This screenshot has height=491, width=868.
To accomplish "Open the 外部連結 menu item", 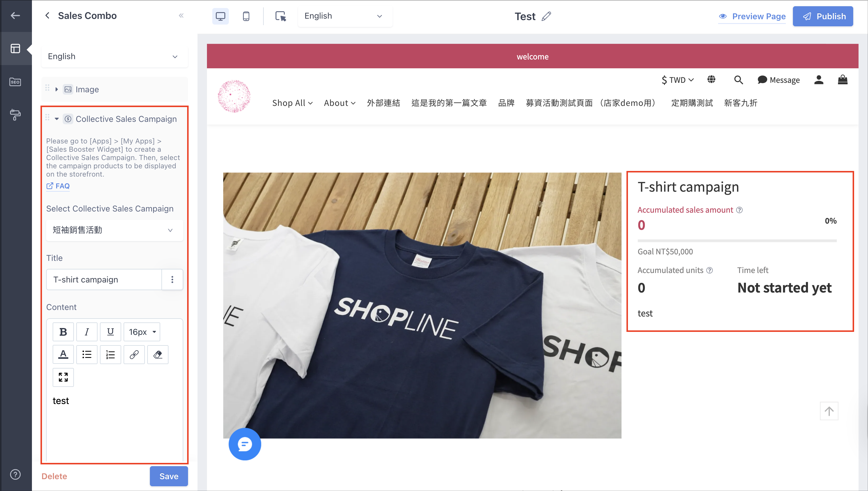I will (x=383, y=103).
